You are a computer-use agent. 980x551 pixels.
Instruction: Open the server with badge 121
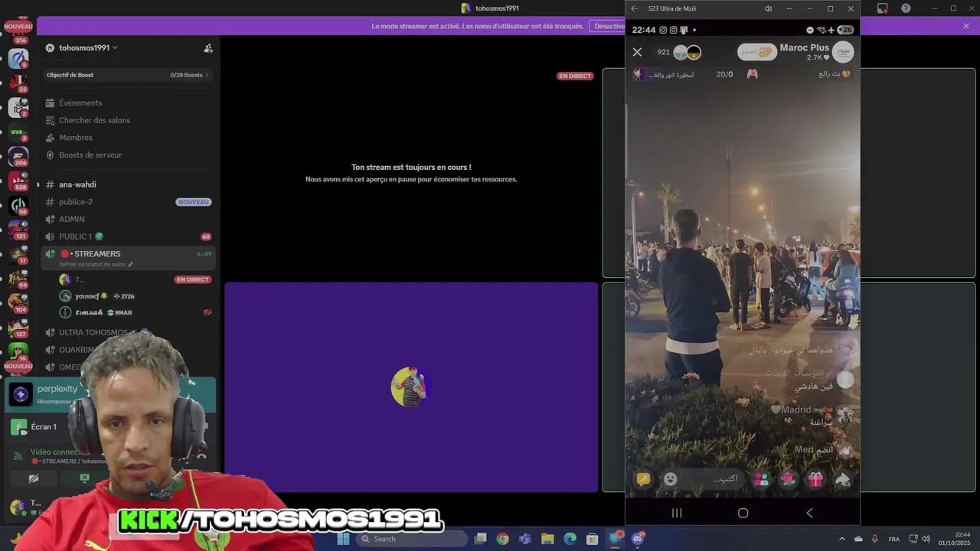click(x=18, y=230)
